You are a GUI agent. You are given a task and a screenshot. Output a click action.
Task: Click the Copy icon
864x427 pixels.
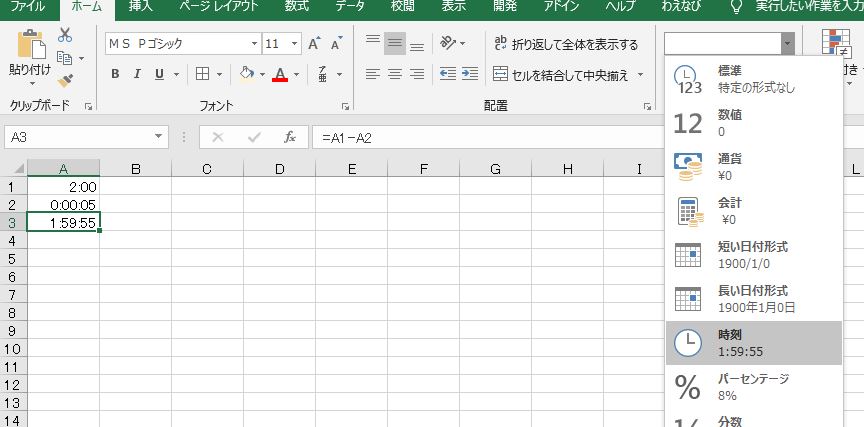click(x=64, y=58)
